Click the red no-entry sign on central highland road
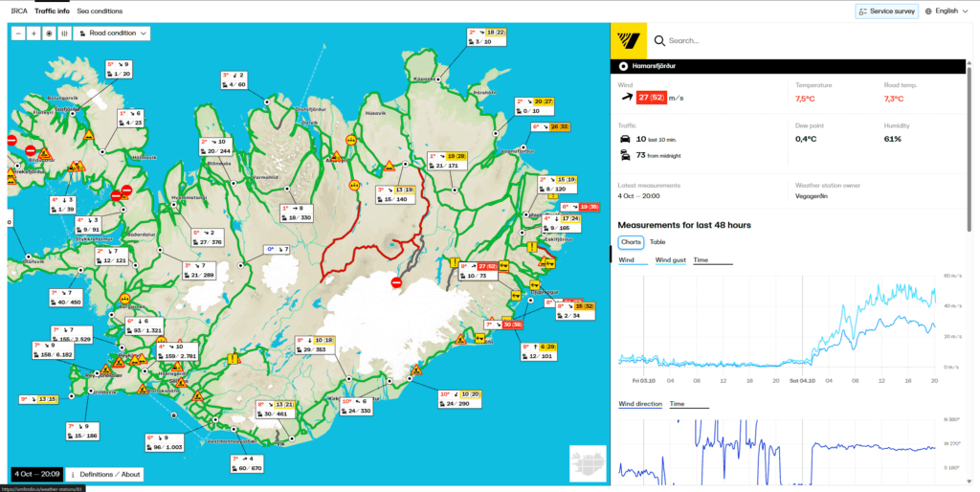This screenshot has height=492, width=980. pos(396,282)
